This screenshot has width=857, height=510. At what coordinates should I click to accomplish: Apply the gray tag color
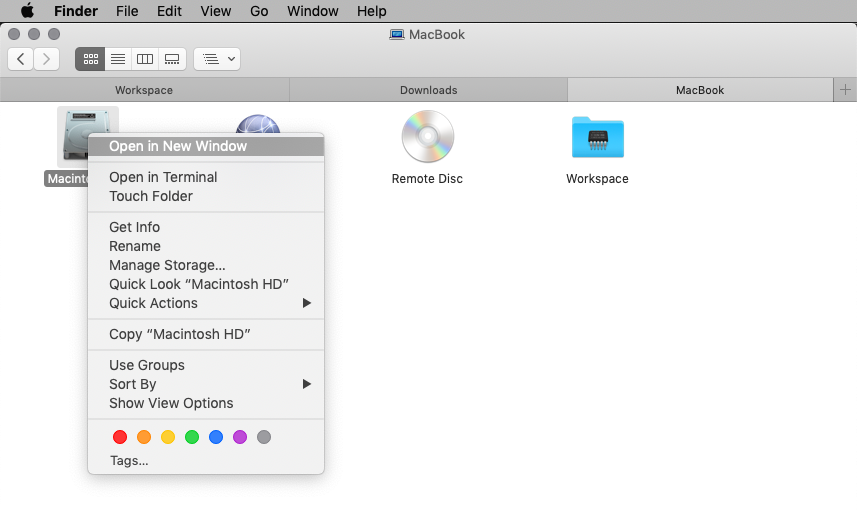point(264,437)
